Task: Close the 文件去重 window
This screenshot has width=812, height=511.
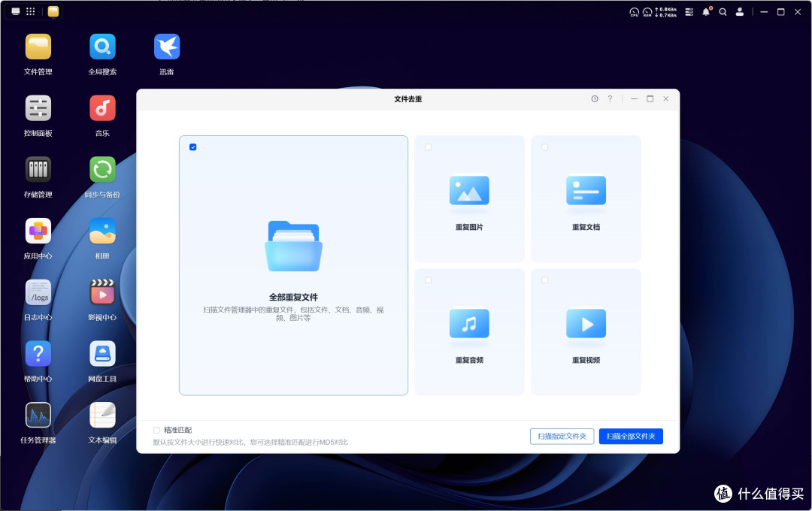Action: click(666, 99)
